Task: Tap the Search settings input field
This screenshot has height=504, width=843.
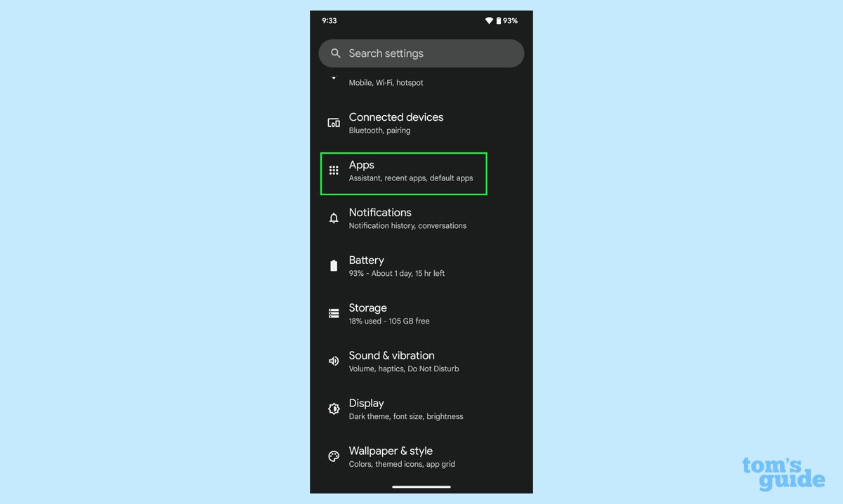Action: click(x=407, y=53)
